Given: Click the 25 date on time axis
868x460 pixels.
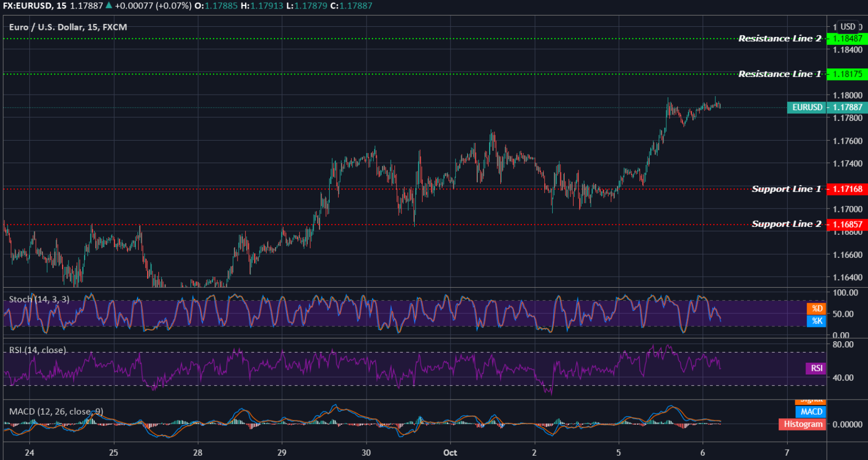Looking at the screenshot, I should [x=113, y=453].
